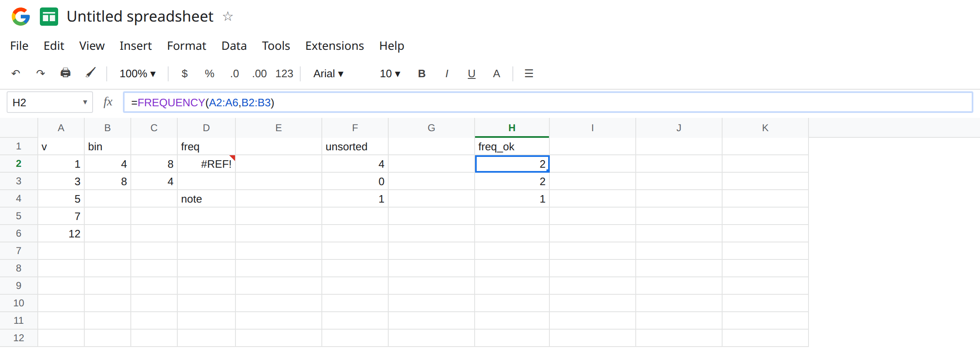Open the Tools menu
The height and width of the screenshot is (352, 980).
point(276,46)
